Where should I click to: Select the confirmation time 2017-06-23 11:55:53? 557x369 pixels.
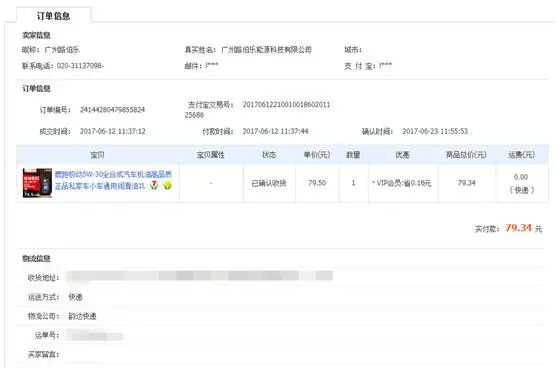coord(435,131)
